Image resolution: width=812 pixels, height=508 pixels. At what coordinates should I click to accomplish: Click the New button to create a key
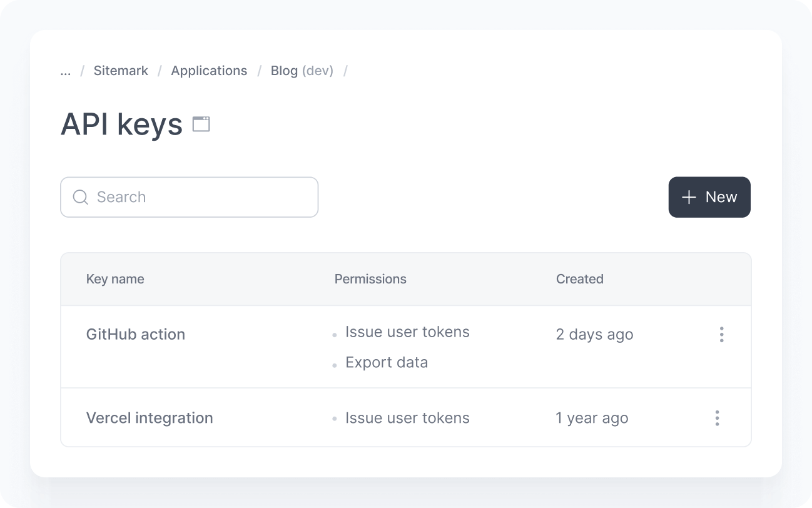(709, 197)
